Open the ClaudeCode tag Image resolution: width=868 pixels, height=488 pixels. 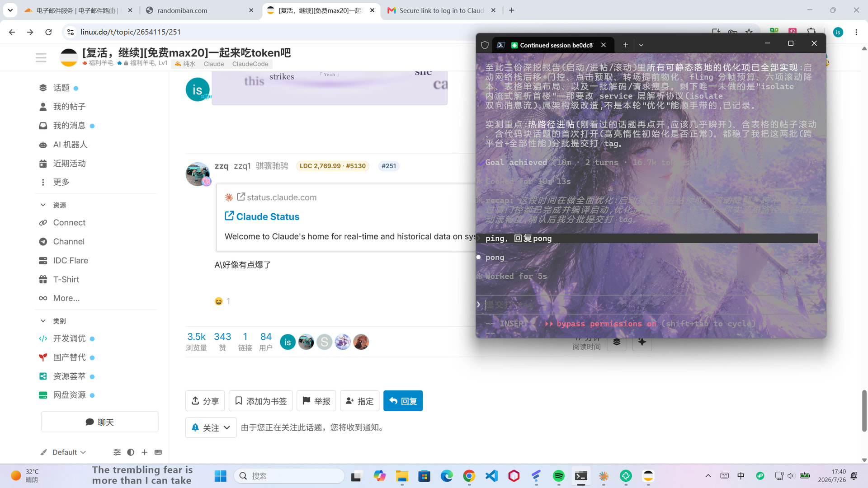click(x=250, y=64)
